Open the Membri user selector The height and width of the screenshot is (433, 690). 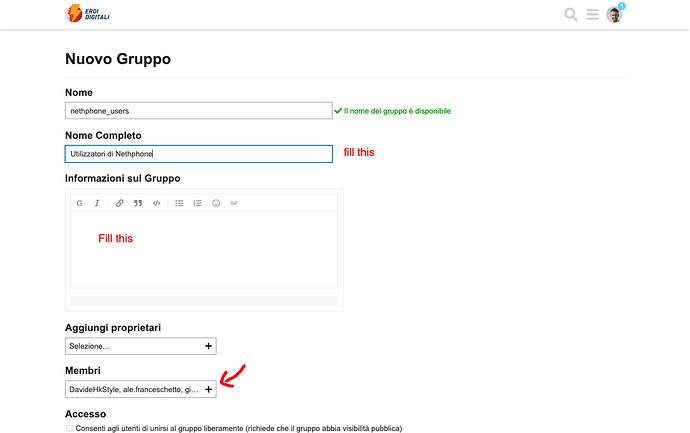coord(141,389)
